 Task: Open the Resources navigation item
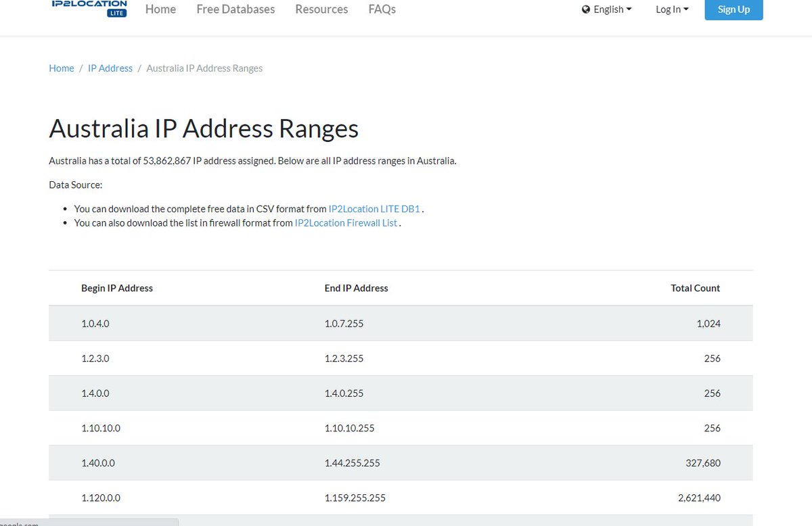click(321, 9)
